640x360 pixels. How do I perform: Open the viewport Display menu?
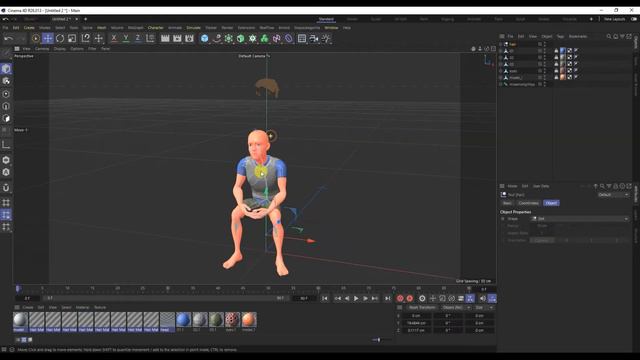(60, 49)
